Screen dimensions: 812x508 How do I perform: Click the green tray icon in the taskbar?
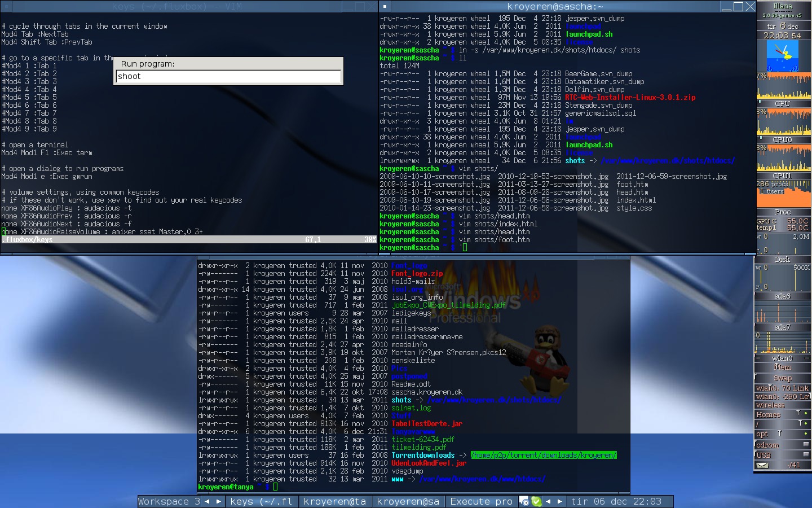point(536,501)
